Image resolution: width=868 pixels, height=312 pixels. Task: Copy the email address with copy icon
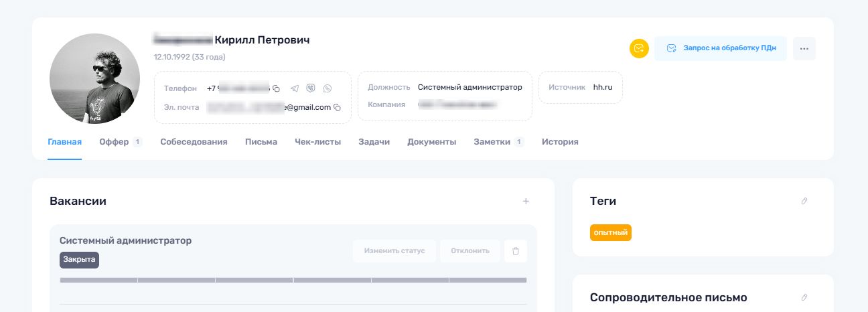pos(338,107)
